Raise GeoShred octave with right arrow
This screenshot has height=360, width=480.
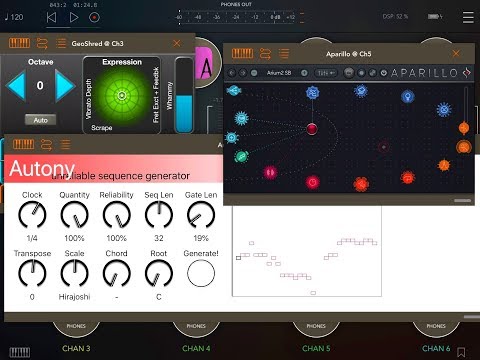tap(65, 85)
